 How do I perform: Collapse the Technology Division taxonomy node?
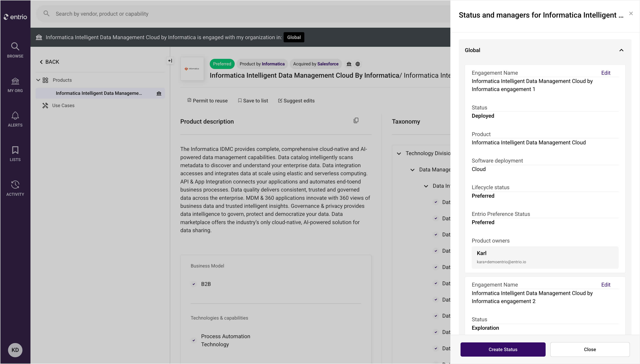(399, 153)
